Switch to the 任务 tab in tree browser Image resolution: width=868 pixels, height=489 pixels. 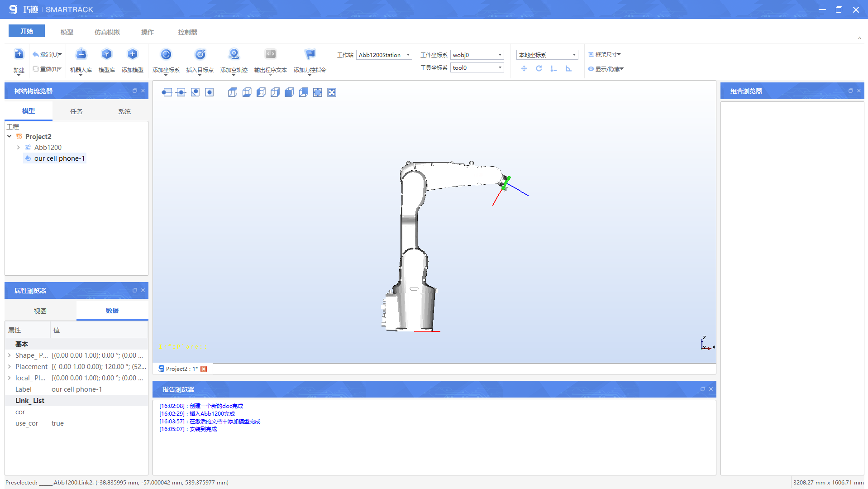76,111
